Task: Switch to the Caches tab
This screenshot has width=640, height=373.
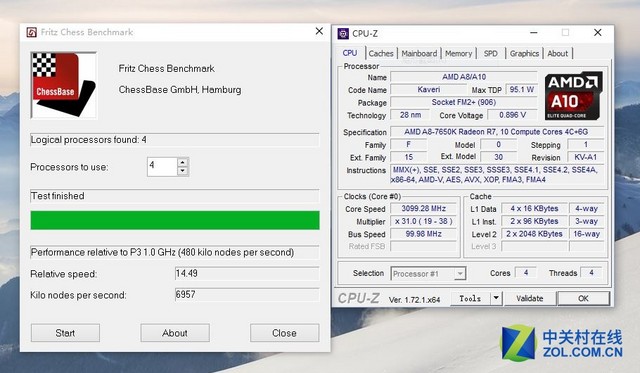Action: pos(380,53)
